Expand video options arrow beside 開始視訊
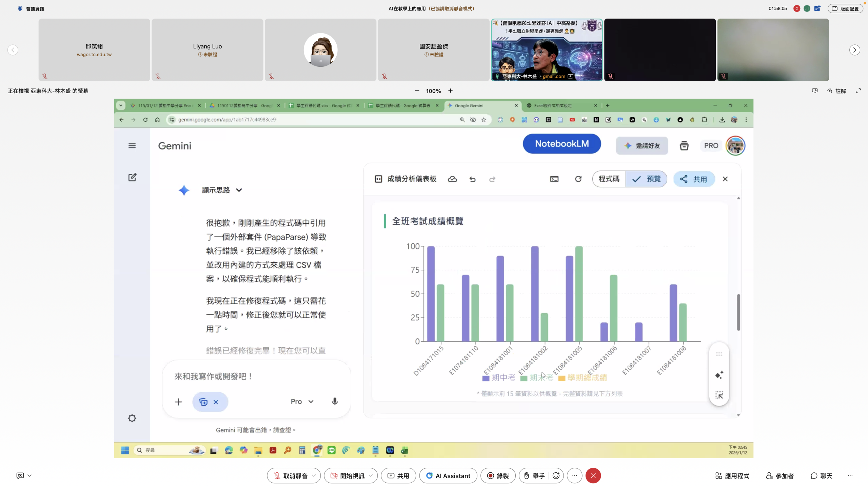This screenshot has height=488, width=868. 371,476
